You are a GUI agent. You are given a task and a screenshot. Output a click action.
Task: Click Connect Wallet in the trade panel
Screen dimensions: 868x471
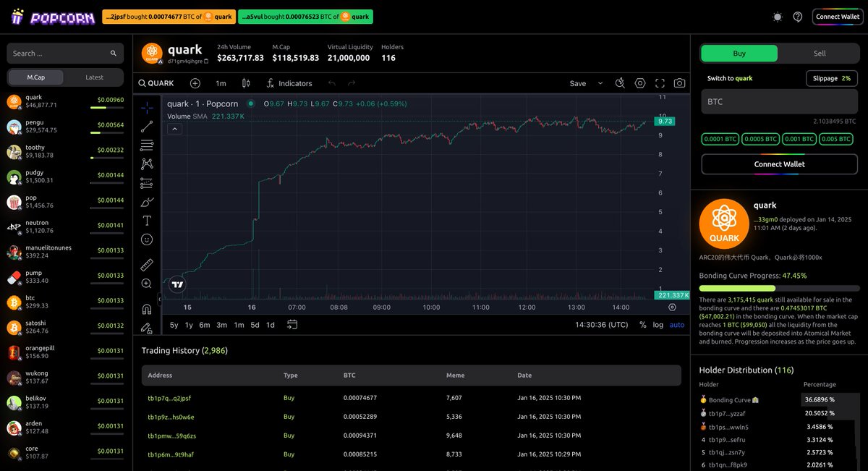pyautogui.click(x=779, y=164)
